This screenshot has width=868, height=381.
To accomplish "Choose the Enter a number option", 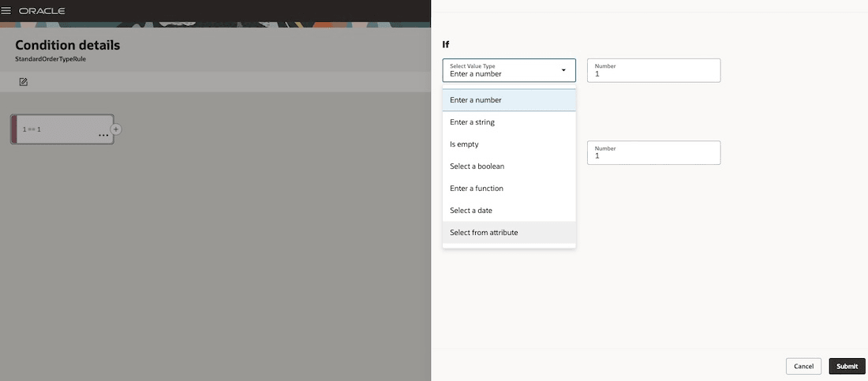I will [x=509, y=100].
